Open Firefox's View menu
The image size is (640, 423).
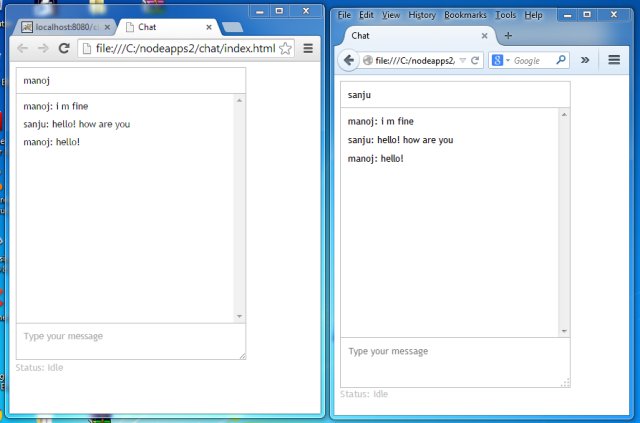tap(391, 15)
